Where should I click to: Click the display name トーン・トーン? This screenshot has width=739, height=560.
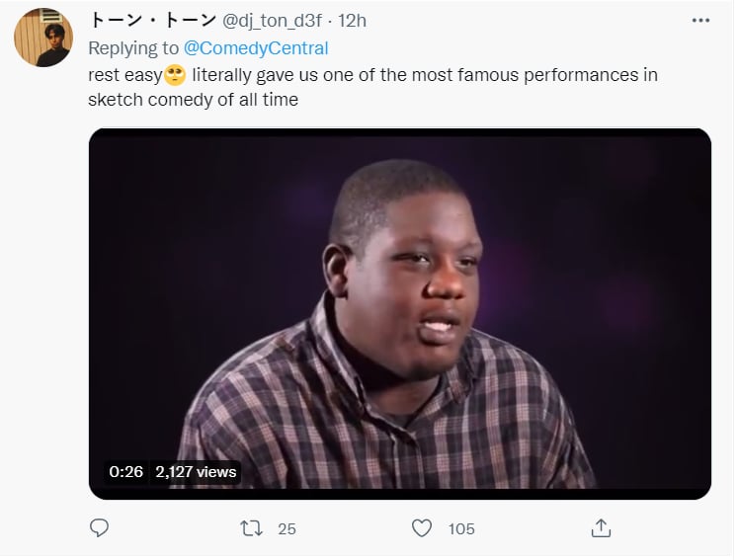click(x=152, y=21)
